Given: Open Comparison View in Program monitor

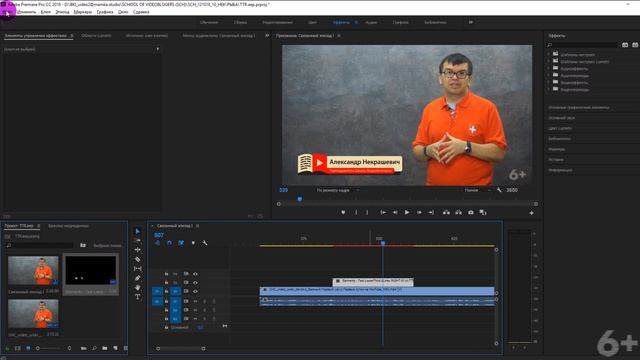Looking at the screenshot, I should [483, 212].
